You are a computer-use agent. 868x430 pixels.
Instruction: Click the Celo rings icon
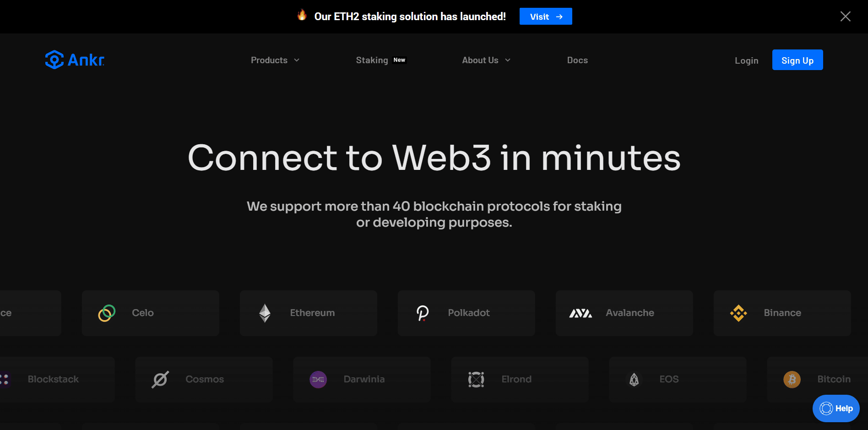[107, 313]
